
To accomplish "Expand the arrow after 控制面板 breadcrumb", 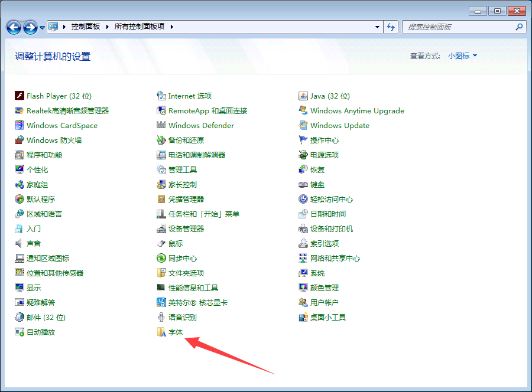I will pos(107,27).
